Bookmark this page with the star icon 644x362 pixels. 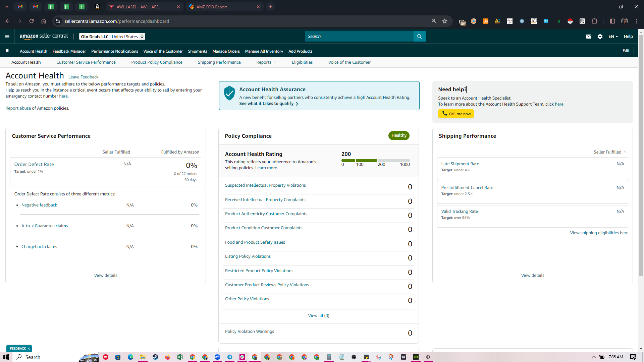point(445,21)
